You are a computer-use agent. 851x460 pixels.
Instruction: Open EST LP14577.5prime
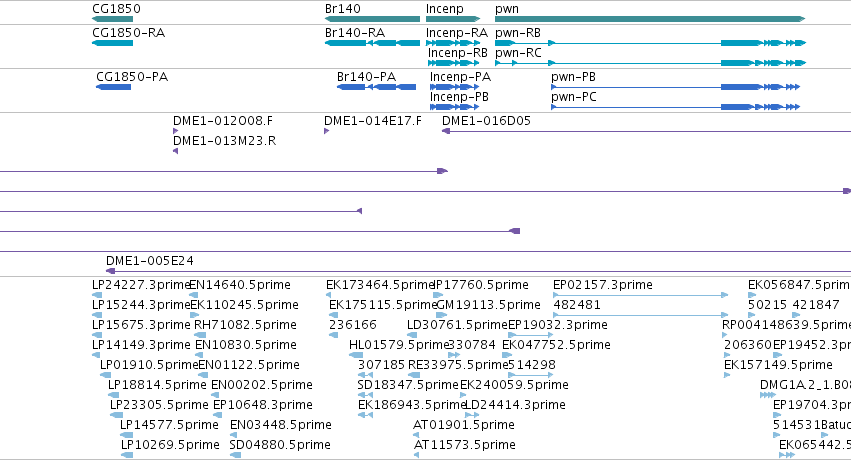[x=169, y=425]
